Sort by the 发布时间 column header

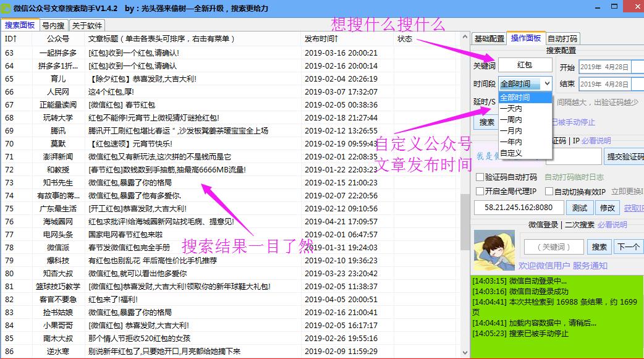(x=347, y=38)
